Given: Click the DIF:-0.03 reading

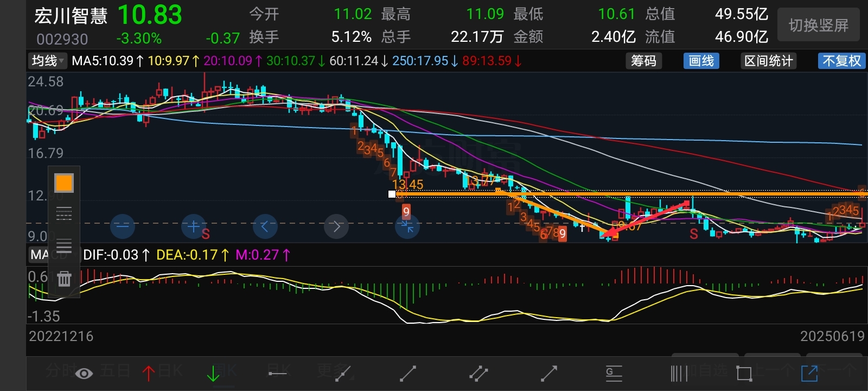Looking at the screenshot, I should [116, 255].
